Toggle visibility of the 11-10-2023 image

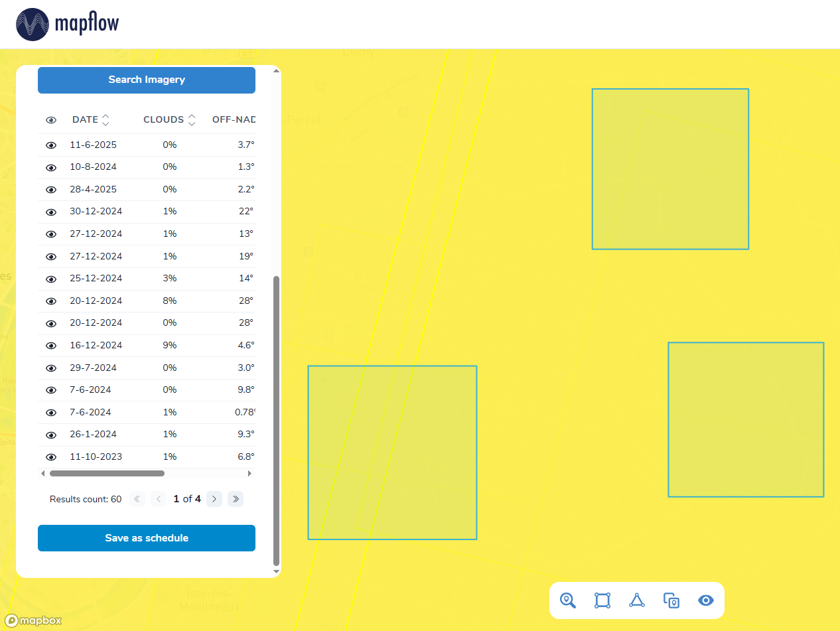click(x=51, y=457)
